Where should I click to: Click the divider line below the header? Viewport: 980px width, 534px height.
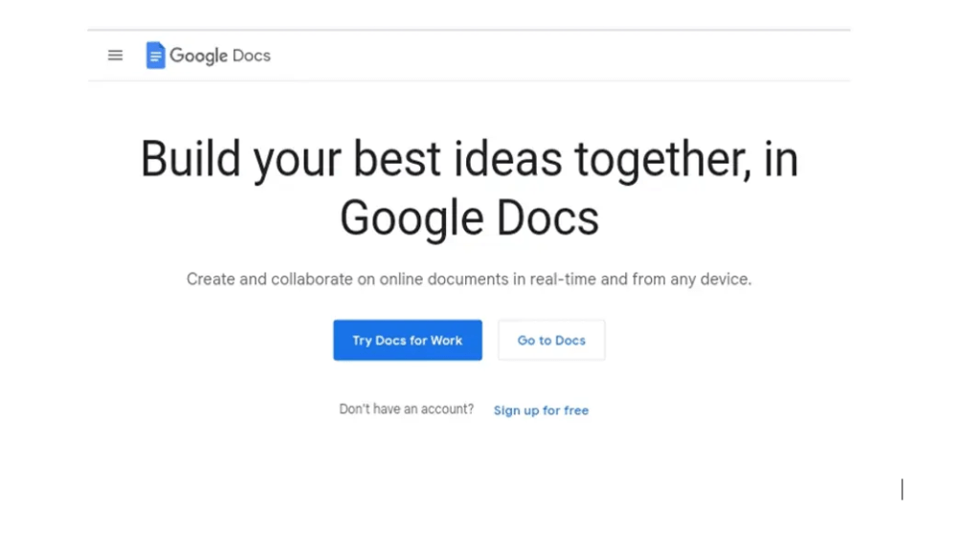point(469,81)
